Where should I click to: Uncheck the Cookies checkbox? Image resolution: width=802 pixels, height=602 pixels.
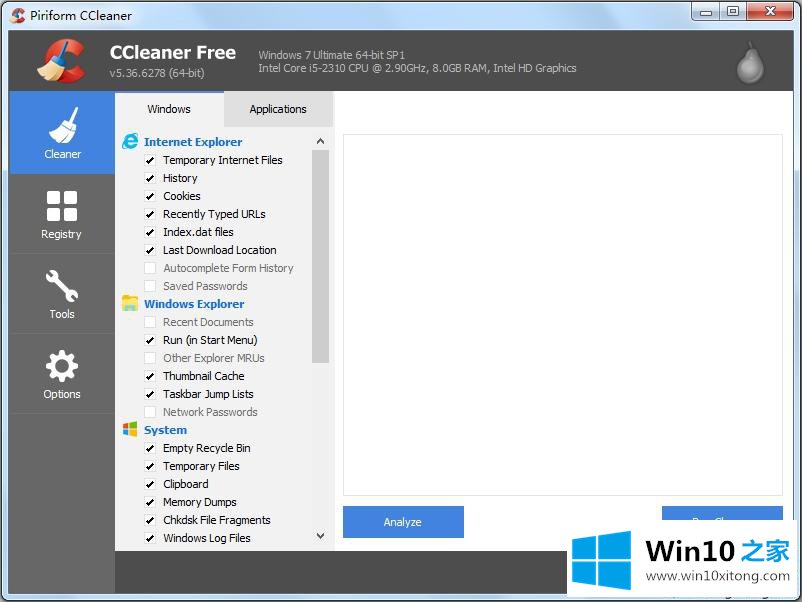tap(150, 196)
